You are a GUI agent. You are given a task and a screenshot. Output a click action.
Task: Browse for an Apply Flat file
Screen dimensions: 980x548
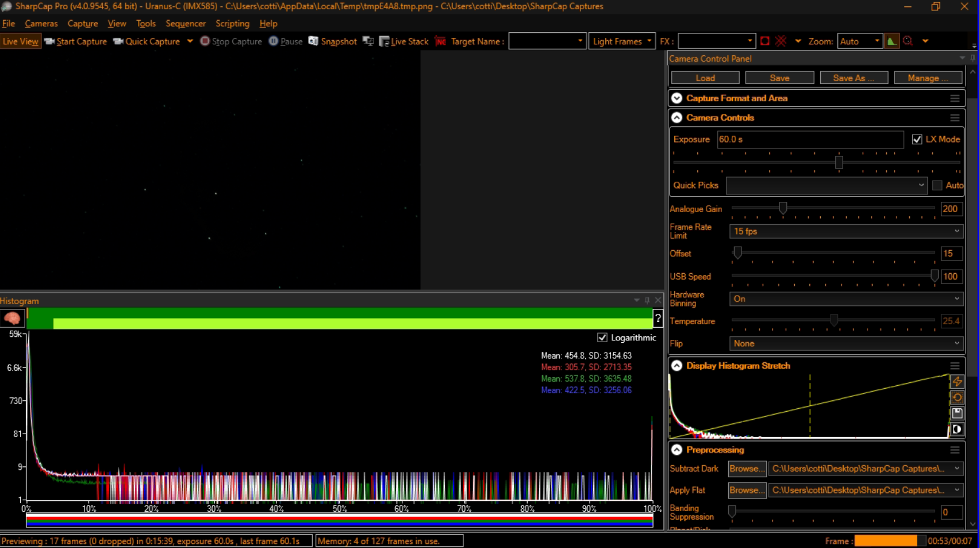click(x=747, y=490)
